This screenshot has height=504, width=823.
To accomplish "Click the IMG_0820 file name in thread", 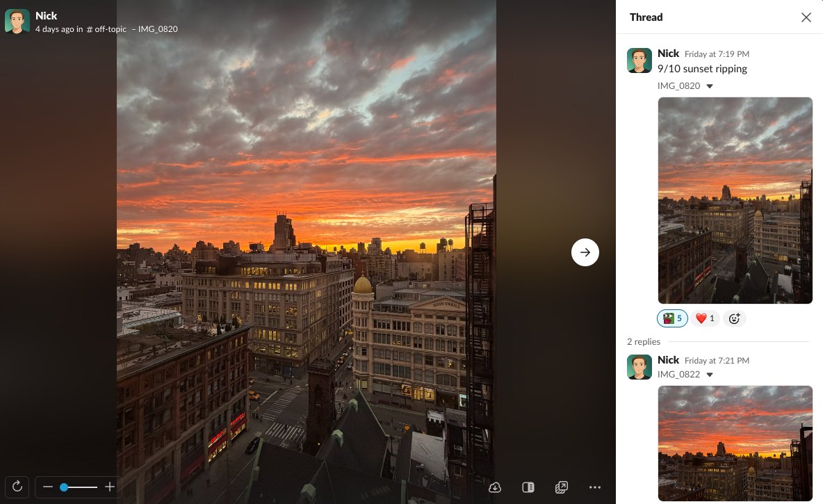I will 678,86.
